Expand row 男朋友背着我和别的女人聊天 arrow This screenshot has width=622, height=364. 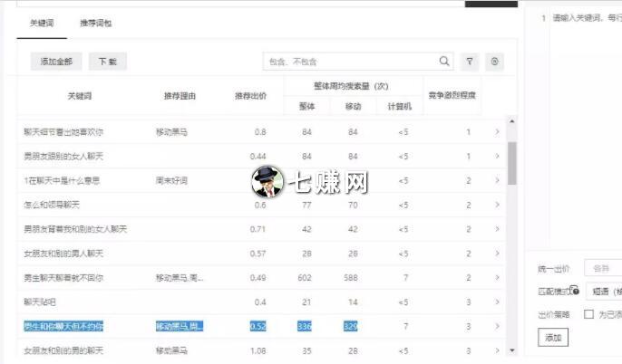(498, 229)
